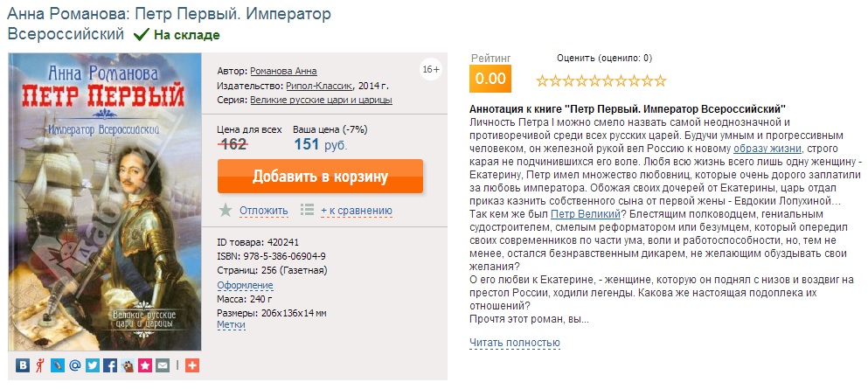Click the star icon beside Отложить
This screenshot has width=868, height=389.
tap(226, 210)
